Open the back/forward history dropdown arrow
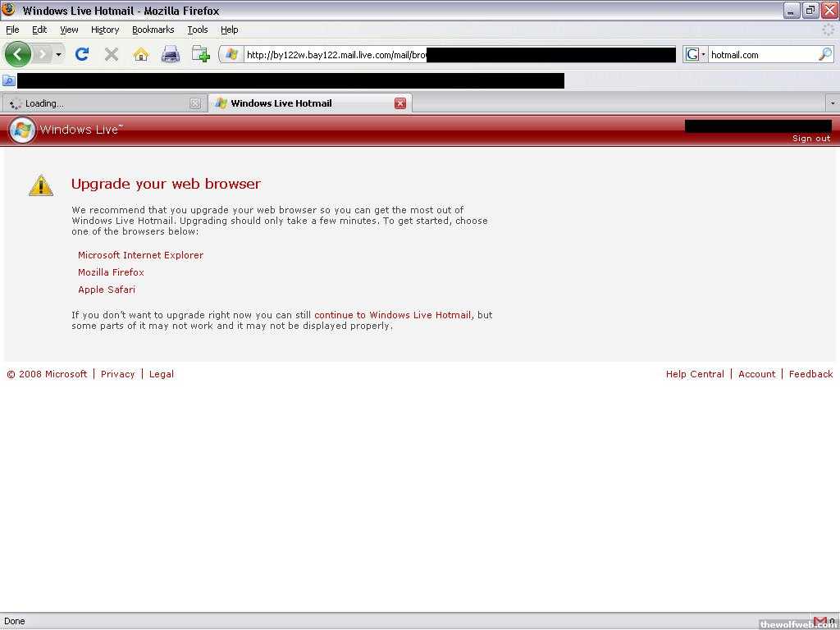Viewport: 840px width, 630px height. 58,55
